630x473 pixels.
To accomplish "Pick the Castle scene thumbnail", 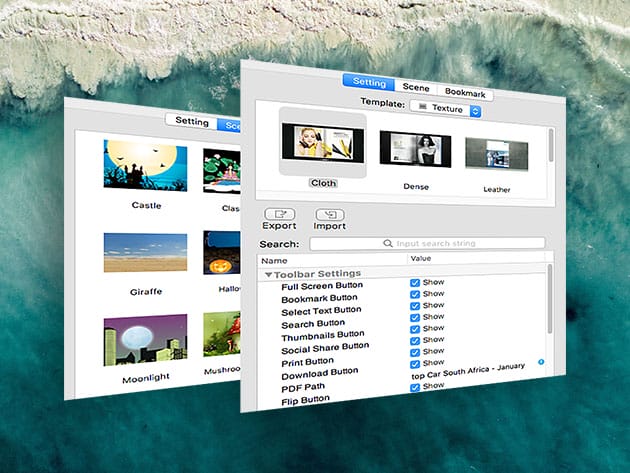I will point(146,166).
